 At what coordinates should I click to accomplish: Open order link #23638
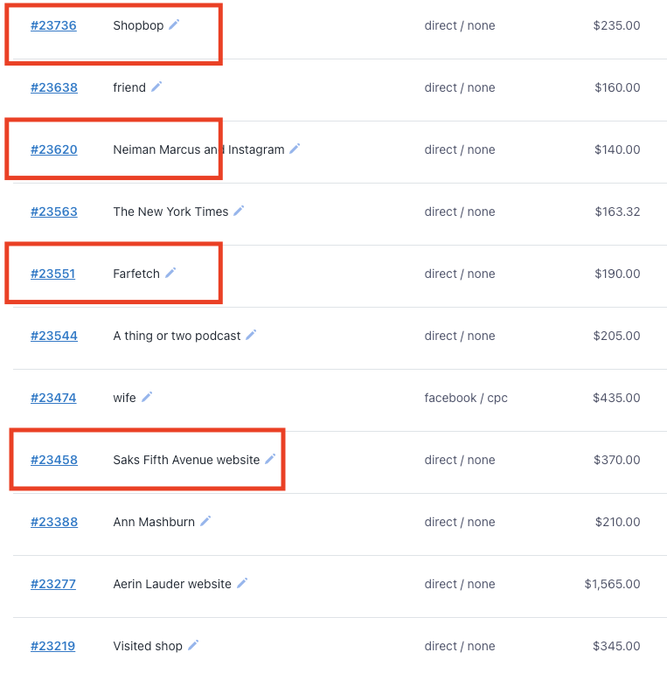53,88
